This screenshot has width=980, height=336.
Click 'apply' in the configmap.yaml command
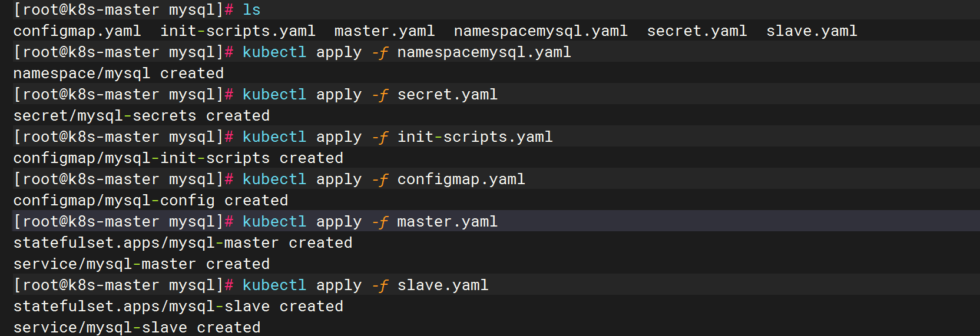pos(339,179)
